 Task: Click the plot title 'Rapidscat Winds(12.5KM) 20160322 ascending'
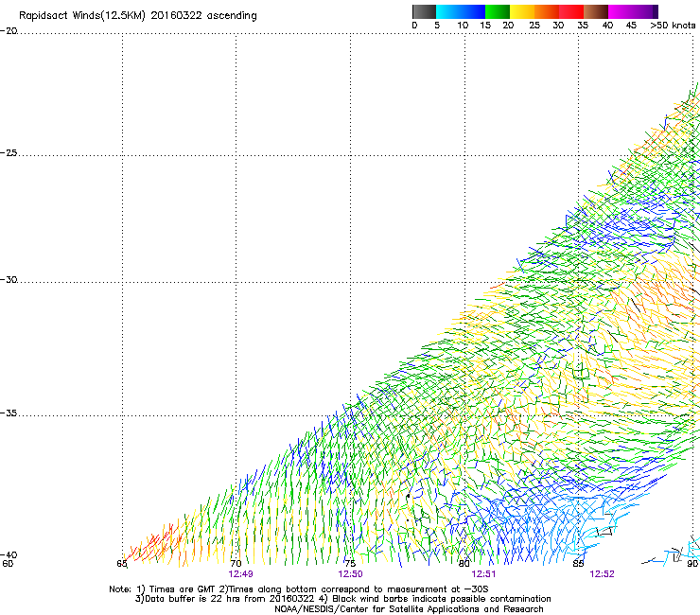tap(138, 16)
